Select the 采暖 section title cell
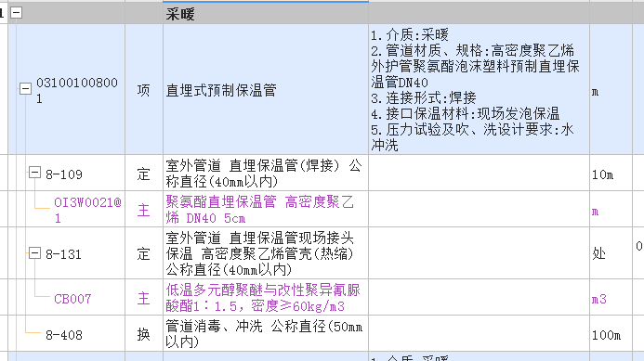Image resolution: width=644 pixels, height=361 pixels. pos(266,14)
